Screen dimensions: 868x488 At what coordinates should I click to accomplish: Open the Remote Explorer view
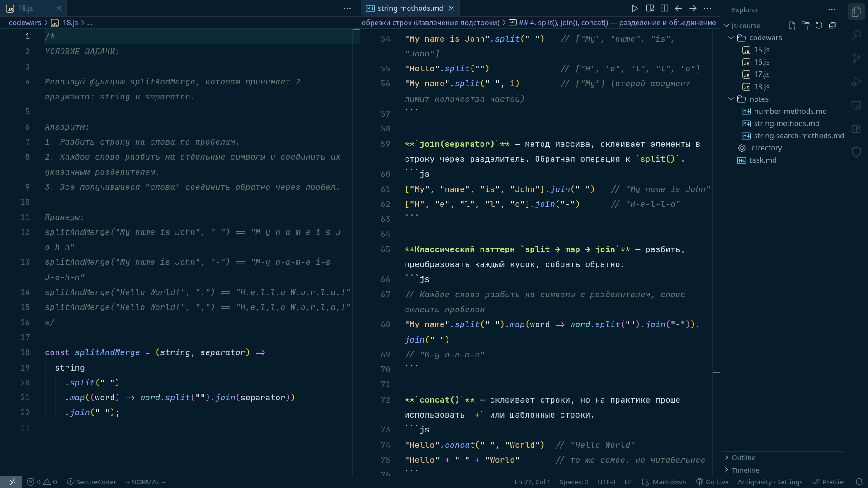coord(856,105)
